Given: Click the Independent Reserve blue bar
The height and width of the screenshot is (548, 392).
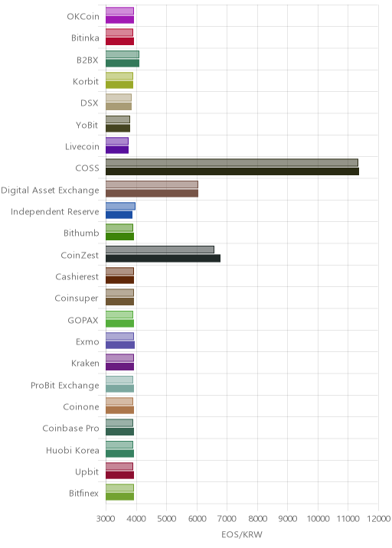Looking at the screenshot, I should point(119,215).
